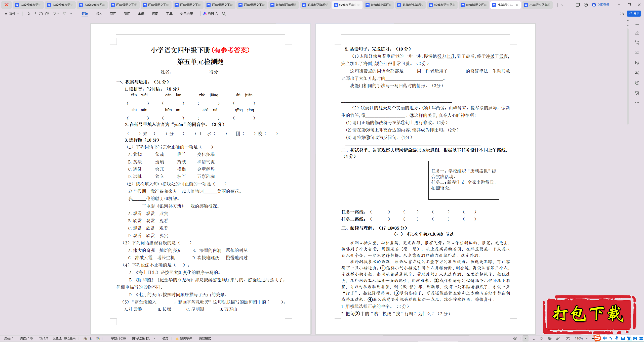
Task: Click the help question icon in right sidebar
Action: 637,83
